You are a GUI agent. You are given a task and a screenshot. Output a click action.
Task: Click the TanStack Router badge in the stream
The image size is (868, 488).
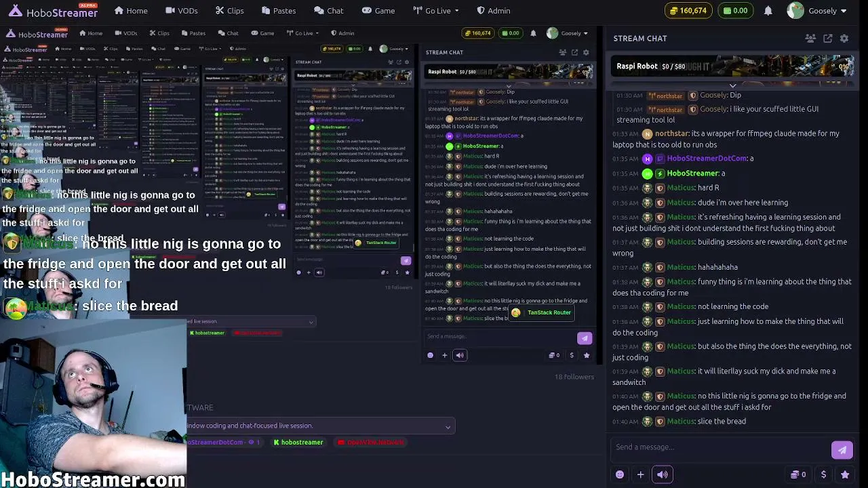542,312
